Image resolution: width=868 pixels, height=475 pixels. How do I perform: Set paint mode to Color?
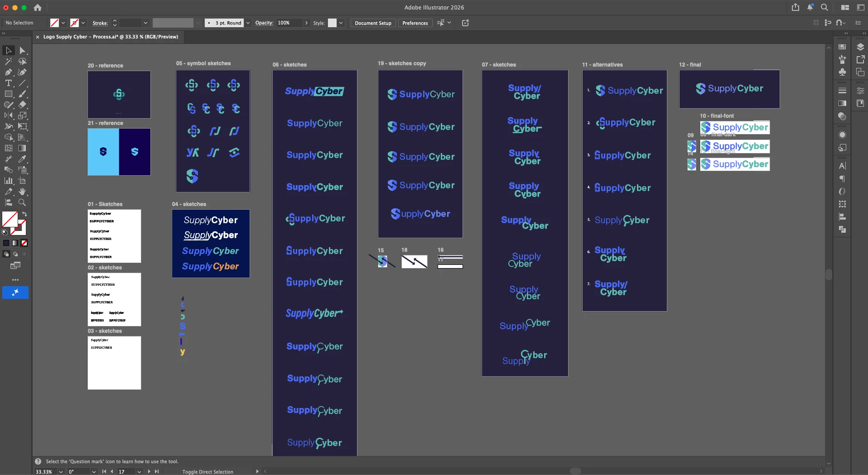pos(6,243)
